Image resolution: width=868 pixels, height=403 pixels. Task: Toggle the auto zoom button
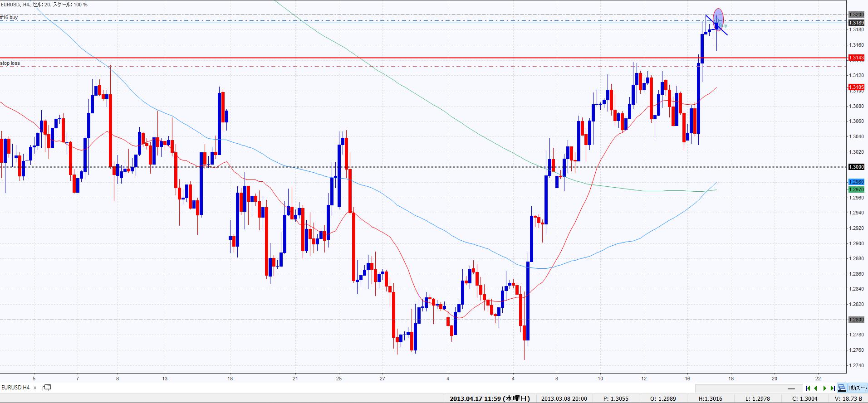858,388
